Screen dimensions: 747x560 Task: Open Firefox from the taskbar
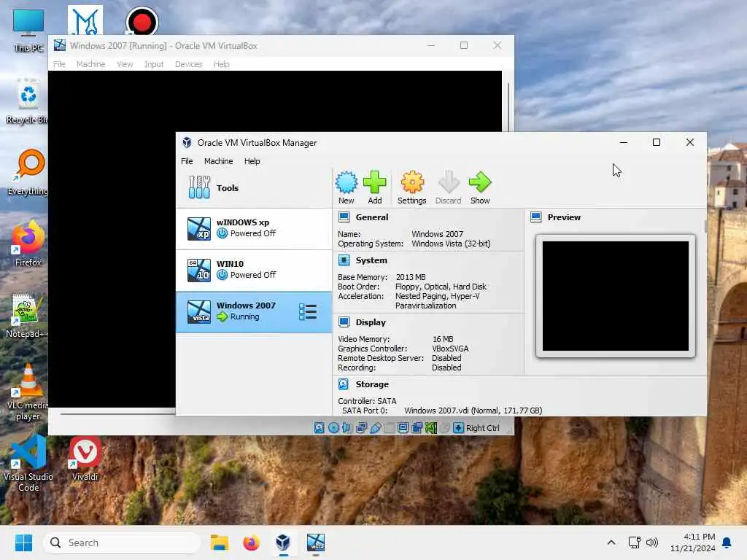(251, 542)
